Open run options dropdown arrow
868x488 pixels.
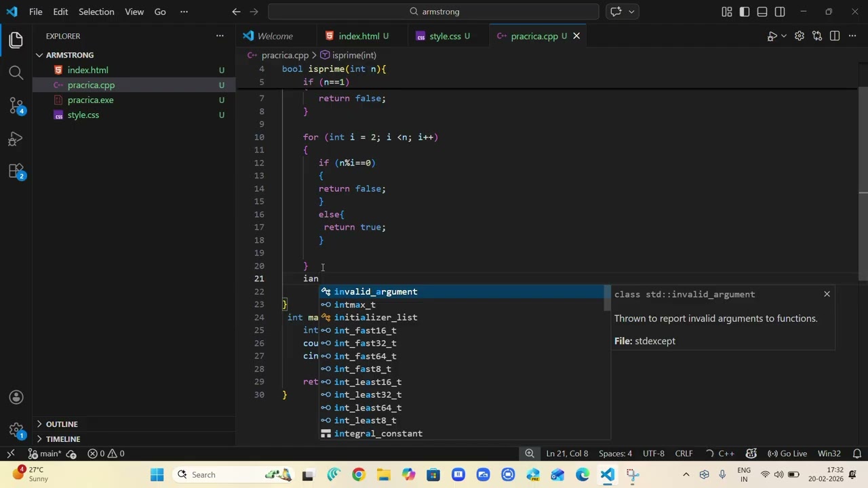[x=784, y=36]
